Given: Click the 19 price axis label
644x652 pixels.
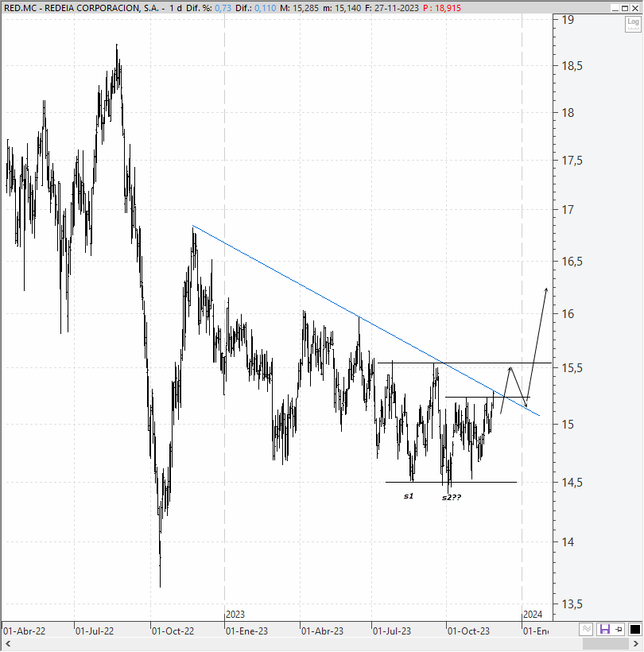Looking at the screenshot, I should point(568,20).
